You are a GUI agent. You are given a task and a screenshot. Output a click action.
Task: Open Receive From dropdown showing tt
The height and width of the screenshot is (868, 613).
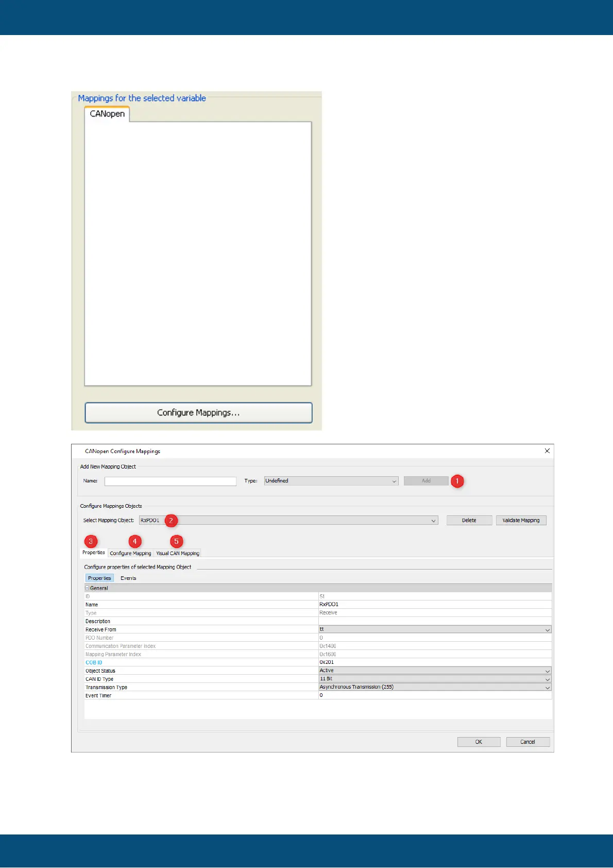[x=435, y=629]
